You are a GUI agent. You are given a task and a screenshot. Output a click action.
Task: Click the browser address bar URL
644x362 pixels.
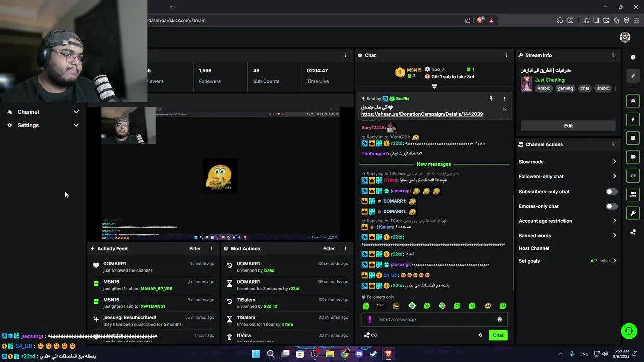tap(177, 20)
